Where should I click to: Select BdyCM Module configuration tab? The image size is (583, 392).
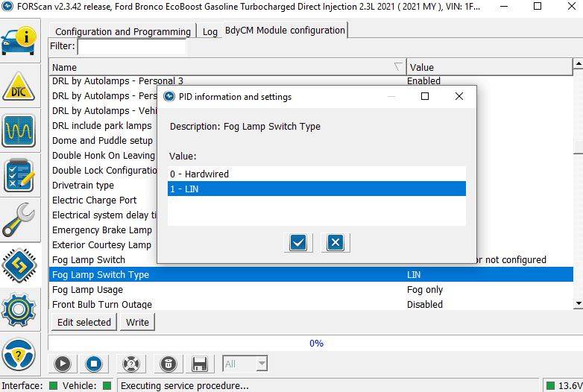coord(286,30)
